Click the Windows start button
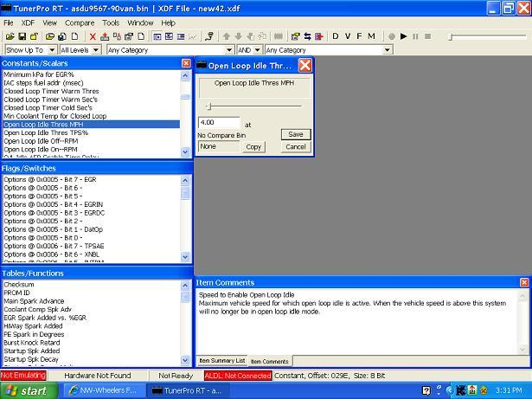The width and height of the screenshot is (532, 399). [x=26, y=390]
